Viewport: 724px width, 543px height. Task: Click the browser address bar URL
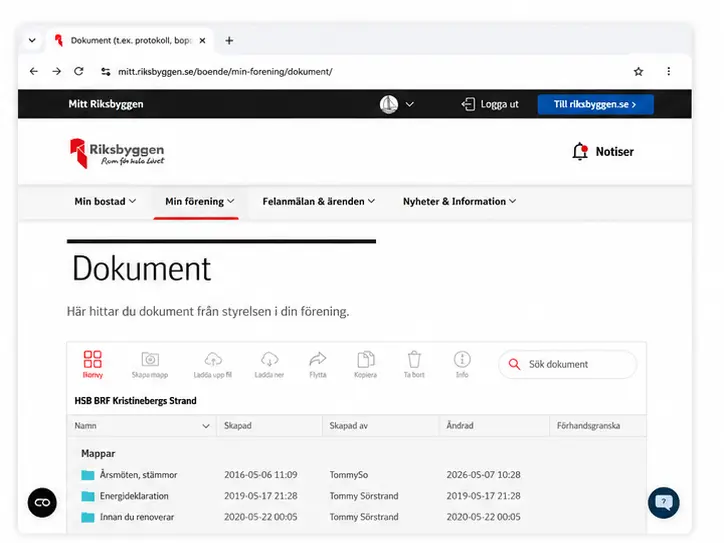225,72
